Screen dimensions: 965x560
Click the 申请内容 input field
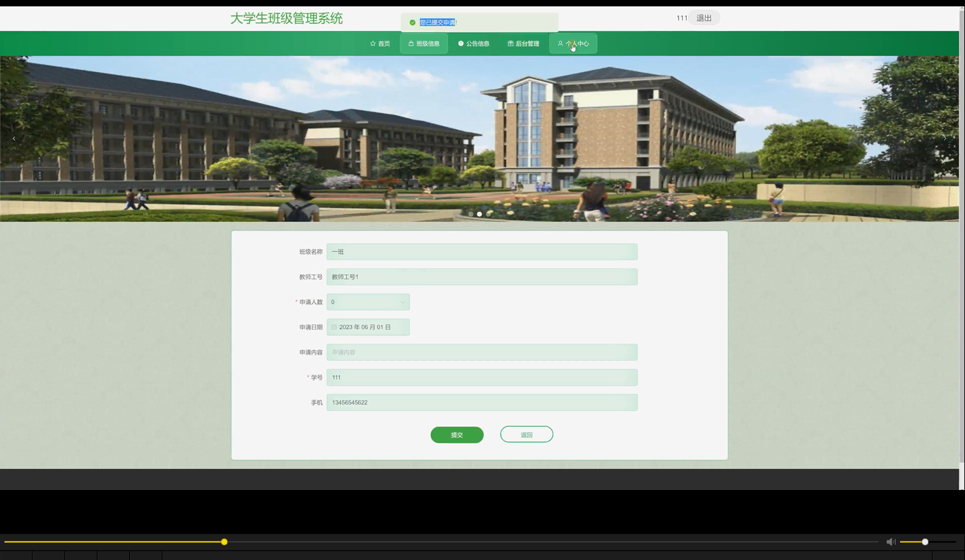[482, 352]
